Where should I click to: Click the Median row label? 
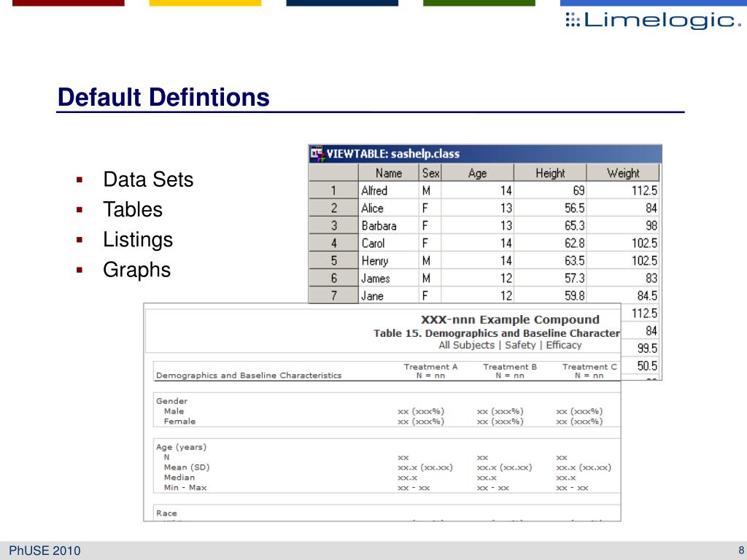click(x=179, y=478)
